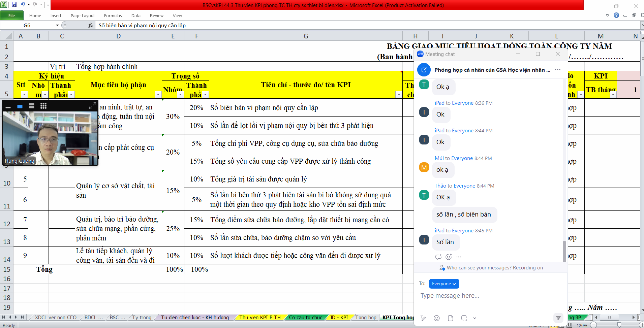Click the Insert Function fx icon
This screenshot has width=644, height=328.
point(90,26)
